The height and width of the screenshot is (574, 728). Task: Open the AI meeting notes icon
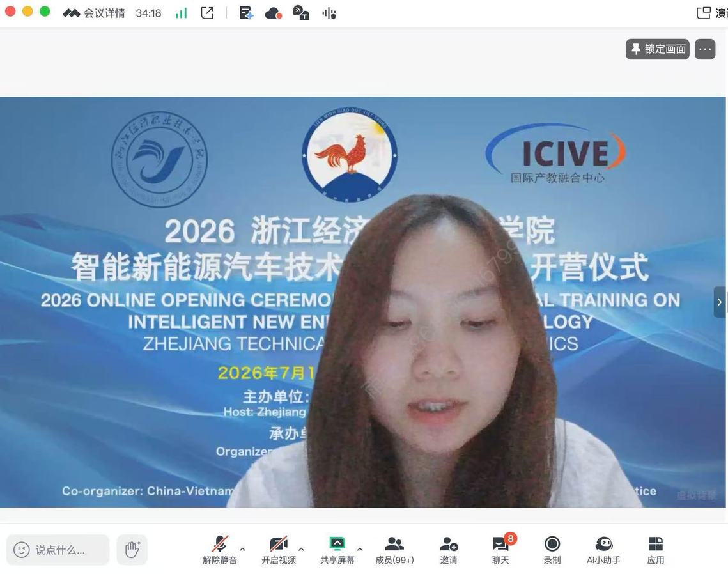tap(246, 13)
